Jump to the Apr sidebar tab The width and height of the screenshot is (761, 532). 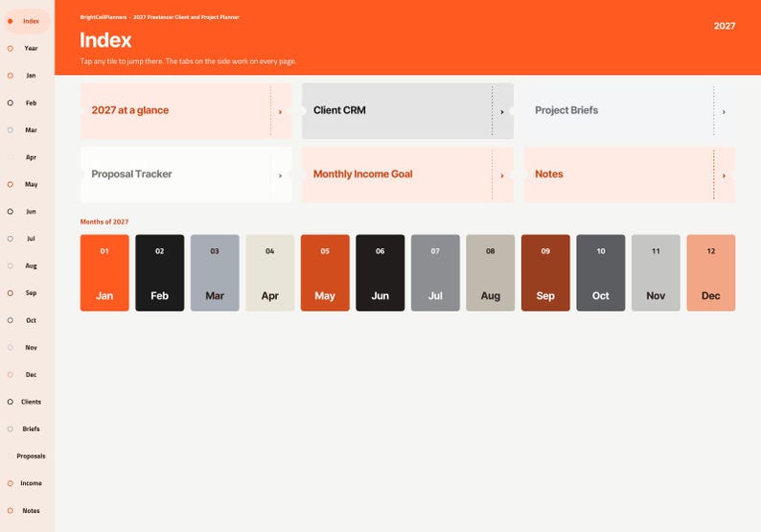[x=27, y=157]
